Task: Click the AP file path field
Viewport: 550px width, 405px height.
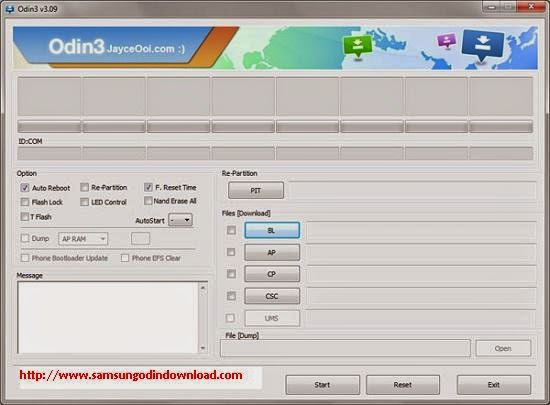Action: 421,252
